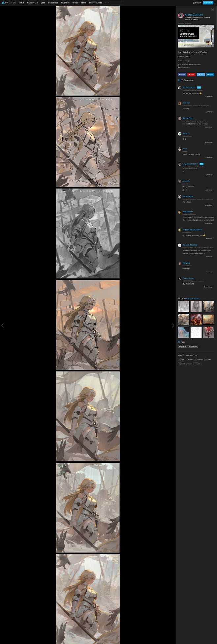Open Gui Guimaraes commenter profile
Viewport: 217px width, 644px height.
(x=189, y=87)
